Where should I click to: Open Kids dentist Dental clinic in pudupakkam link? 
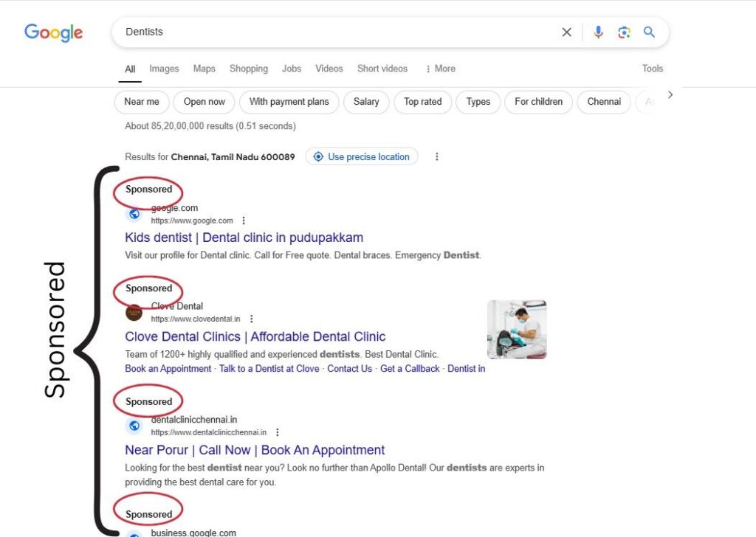[x=244, y=238]
